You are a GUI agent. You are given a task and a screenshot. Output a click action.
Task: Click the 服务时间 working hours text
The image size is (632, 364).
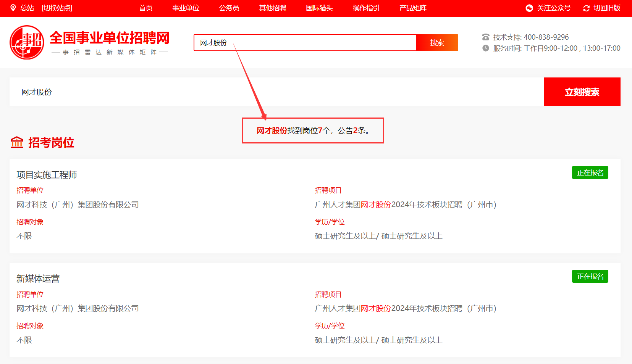pos(557,48)
